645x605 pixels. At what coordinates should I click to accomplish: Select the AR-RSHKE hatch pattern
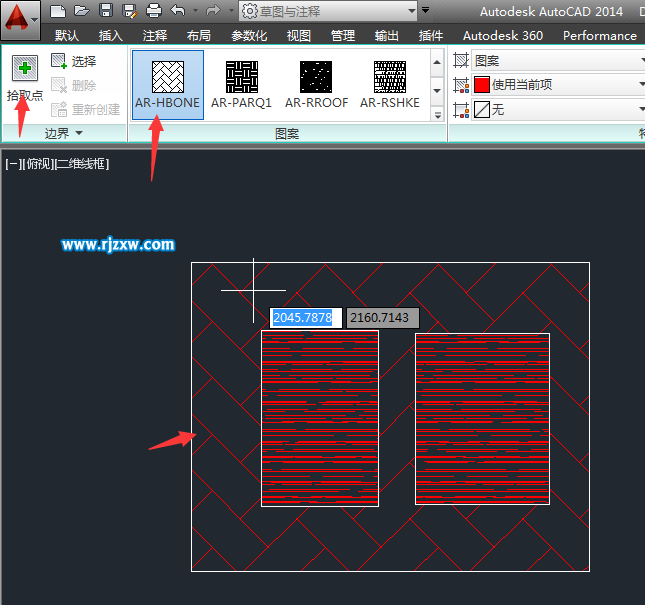(x=389, y=84)
